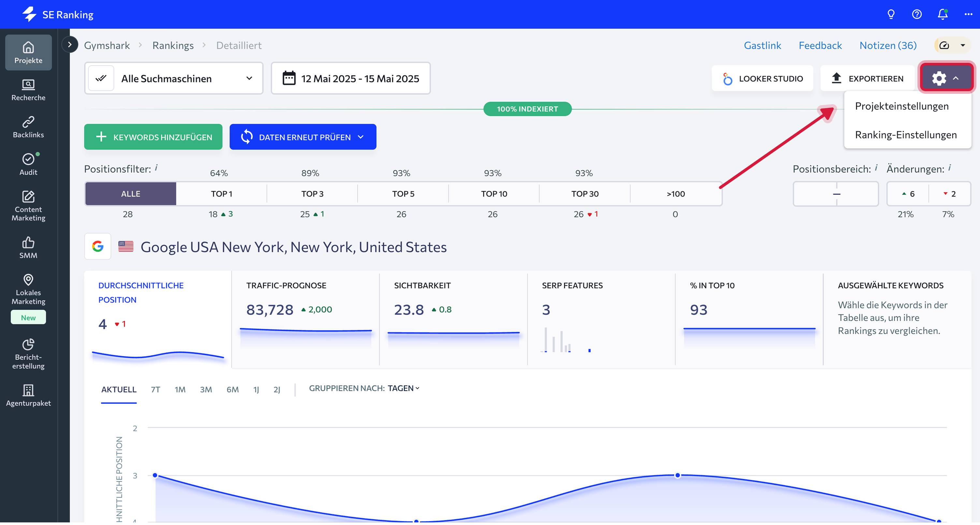Open Berichterstellung in sidebar

[x=28, y=354]
